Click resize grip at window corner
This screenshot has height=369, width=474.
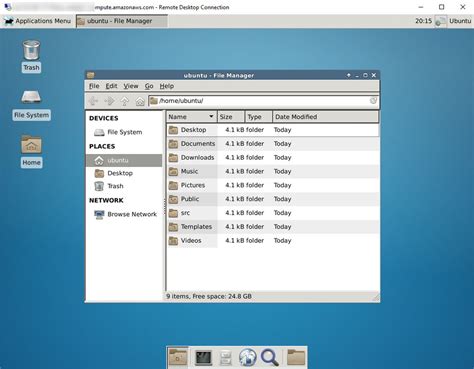click(376, 297)
